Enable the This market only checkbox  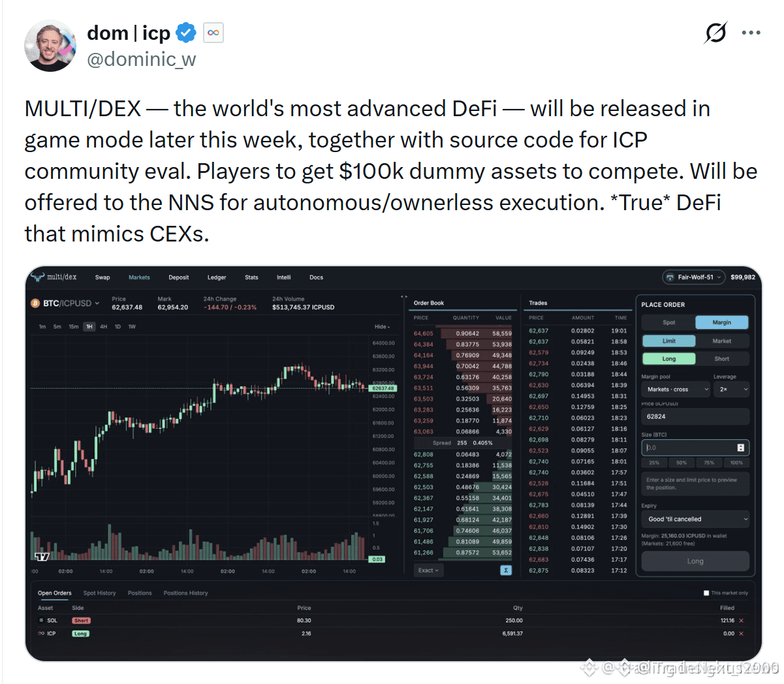click(x=706, y=593)
